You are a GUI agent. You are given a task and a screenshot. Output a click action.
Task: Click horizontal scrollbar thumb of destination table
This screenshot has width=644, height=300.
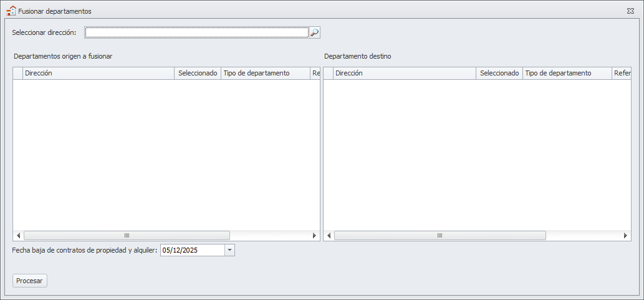point(440,236)
